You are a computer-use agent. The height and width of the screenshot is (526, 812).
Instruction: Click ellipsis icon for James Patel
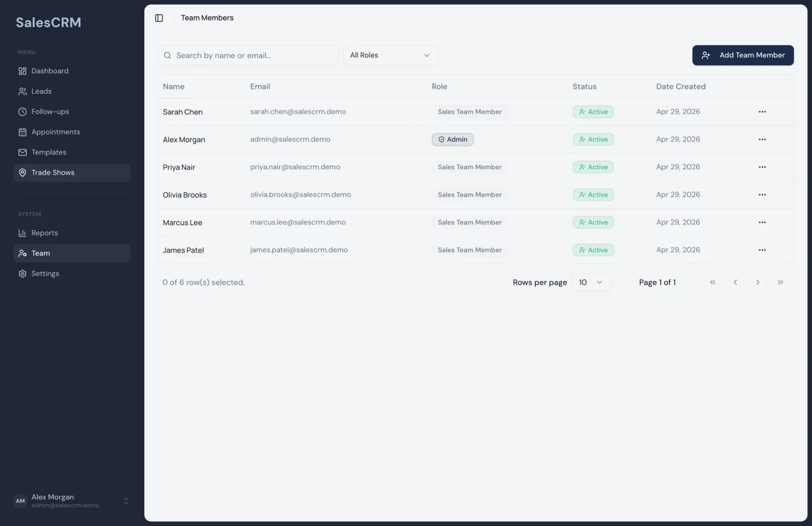coord(762,250)
